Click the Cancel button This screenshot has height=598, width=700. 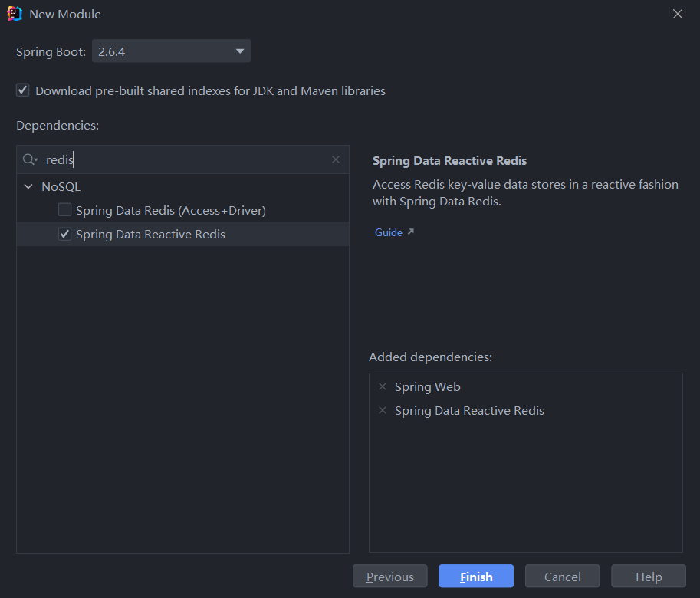(x=563, y=576)
